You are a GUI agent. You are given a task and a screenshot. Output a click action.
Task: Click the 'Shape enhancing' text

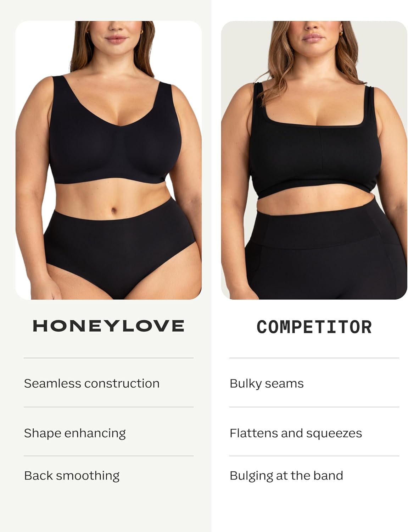[x=75, y=433]
